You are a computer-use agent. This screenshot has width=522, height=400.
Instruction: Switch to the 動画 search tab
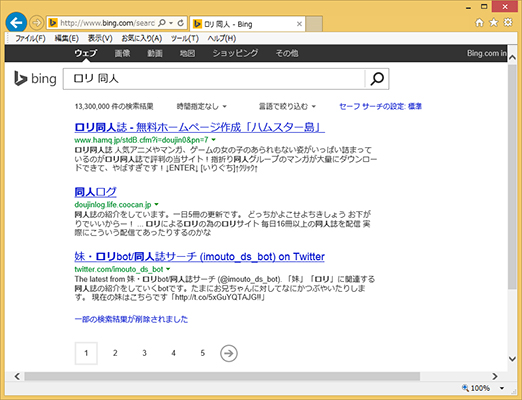155,53
